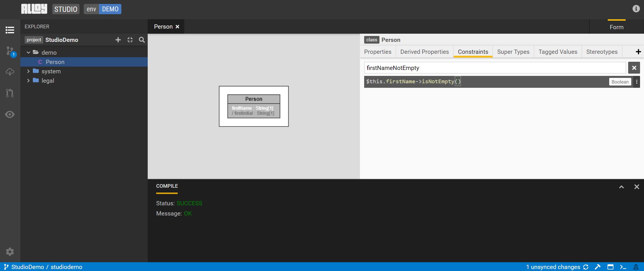Expand the legal folder
This screenshot has height=271, width=644.
(x=28, y=81)
